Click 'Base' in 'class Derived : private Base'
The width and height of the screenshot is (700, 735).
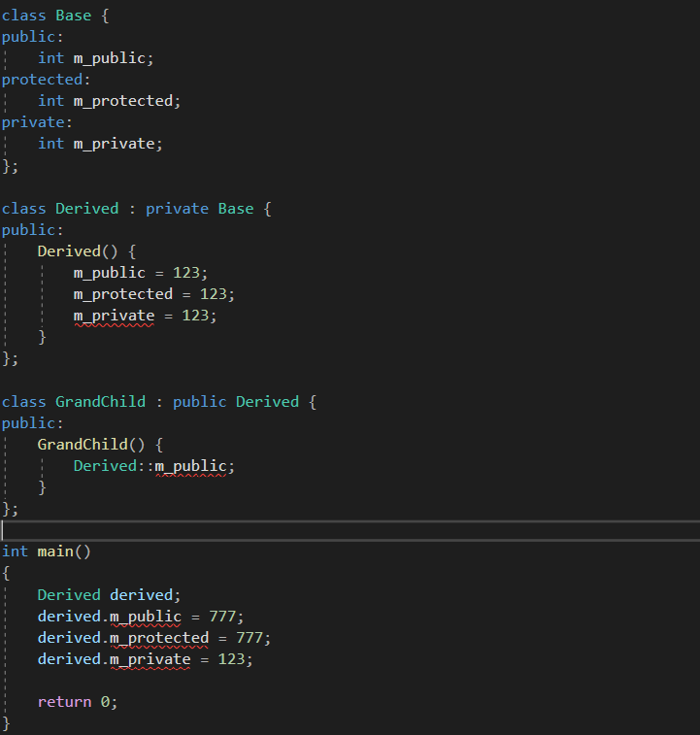tap(236, 209)
